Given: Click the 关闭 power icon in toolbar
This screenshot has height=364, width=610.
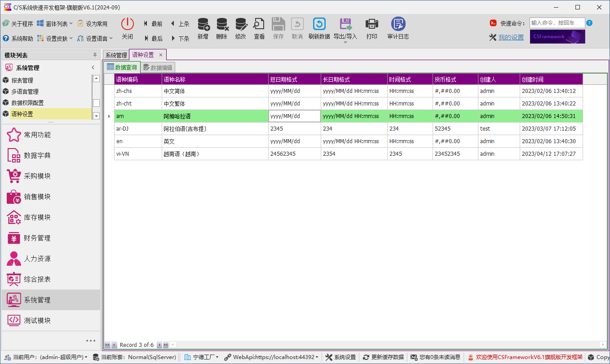Looking at the screenshot, I should pos(128,24).
